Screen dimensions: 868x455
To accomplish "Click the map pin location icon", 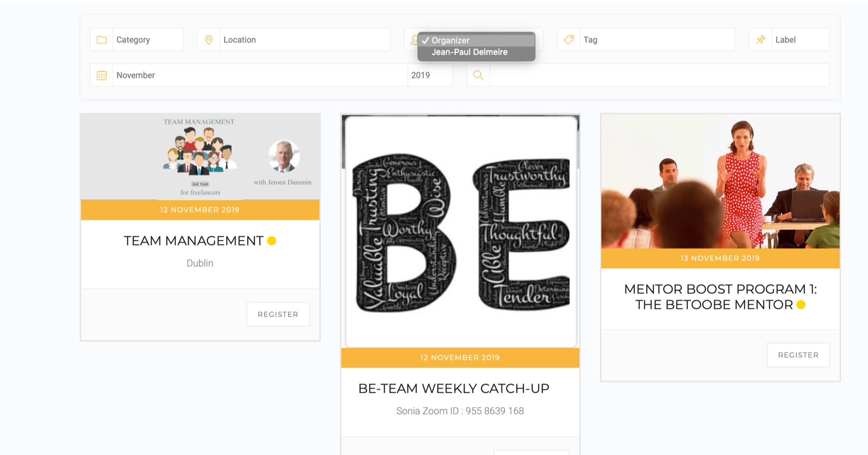I will tap(208, 40).
